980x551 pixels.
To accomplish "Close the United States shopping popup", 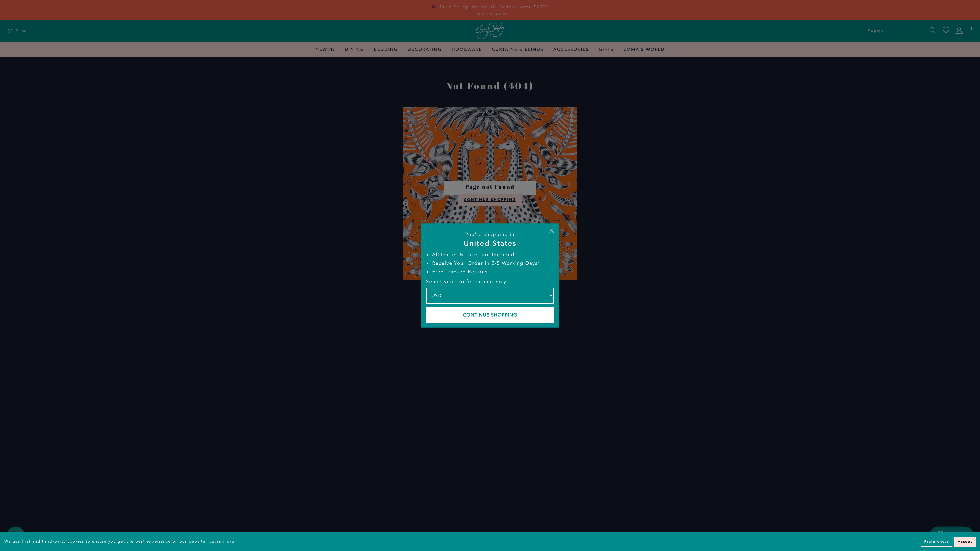I will 551,231.
